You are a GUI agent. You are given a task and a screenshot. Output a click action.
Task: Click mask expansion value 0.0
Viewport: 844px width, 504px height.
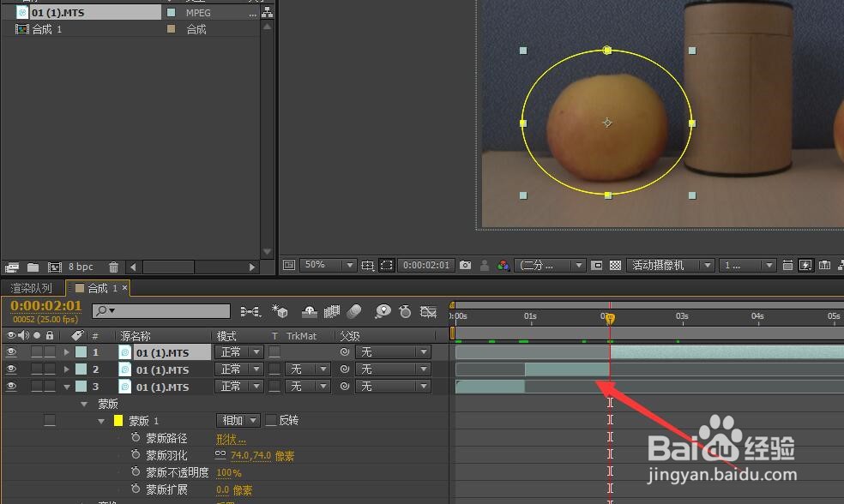(222, 490)
